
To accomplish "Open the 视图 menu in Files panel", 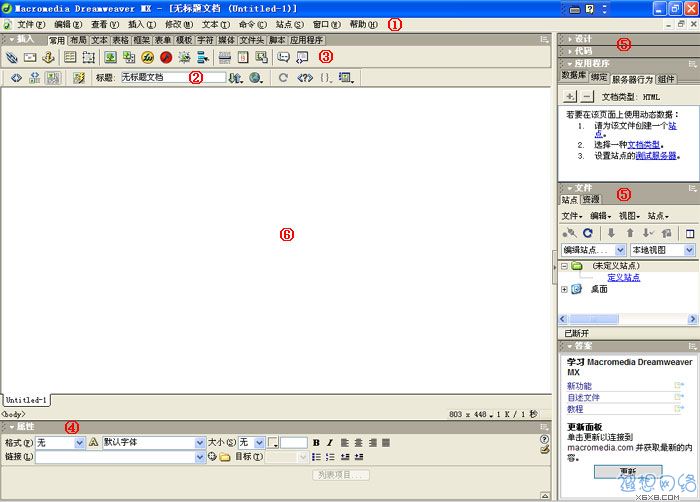I will coord(629,216).
